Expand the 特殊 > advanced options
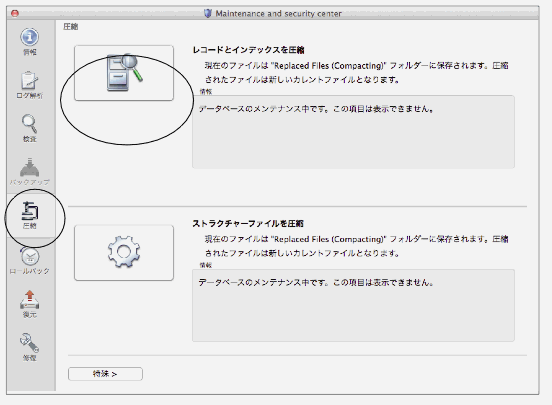 pyautogui.click(x=105, y=374)
